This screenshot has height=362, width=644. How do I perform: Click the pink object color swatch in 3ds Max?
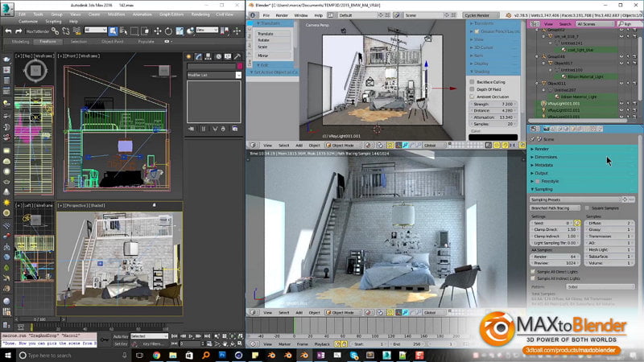click(239, 66)
